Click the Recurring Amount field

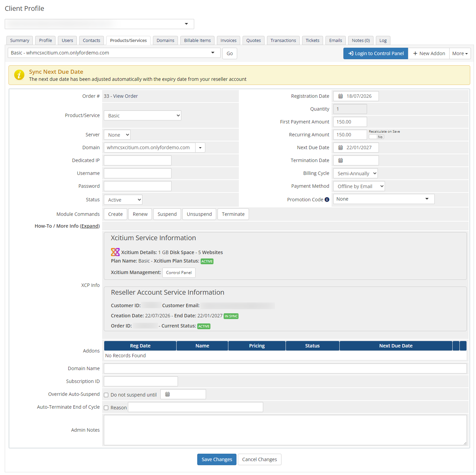pyautogui.click(x=350, y=135)
